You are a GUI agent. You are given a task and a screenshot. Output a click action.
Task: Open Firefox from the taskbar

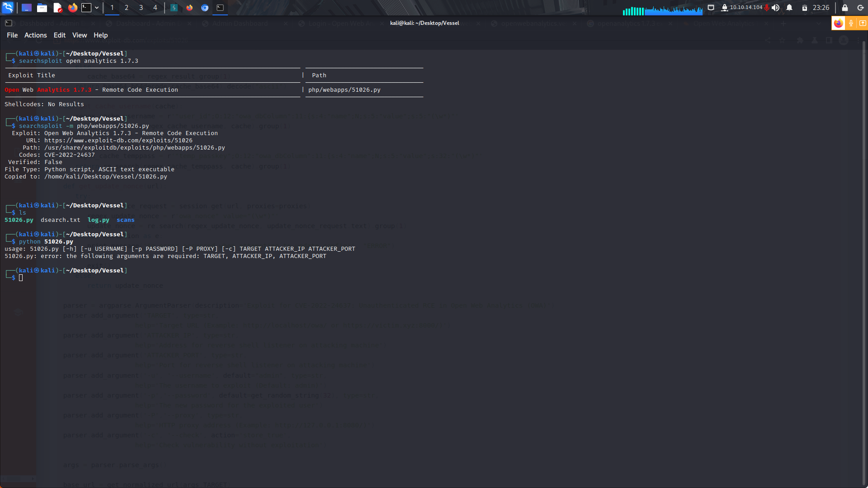point(72,8)
